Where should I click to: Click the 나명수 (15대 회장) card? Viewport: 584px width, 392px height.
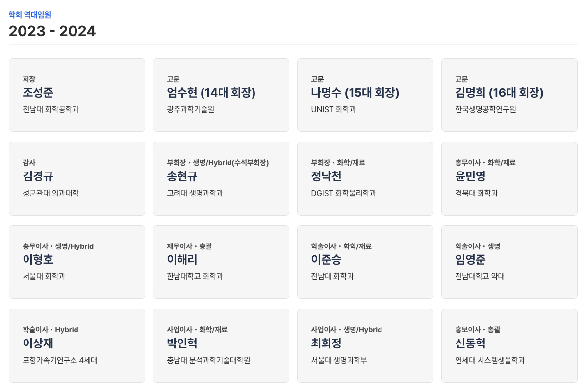[x=365, y=95]
